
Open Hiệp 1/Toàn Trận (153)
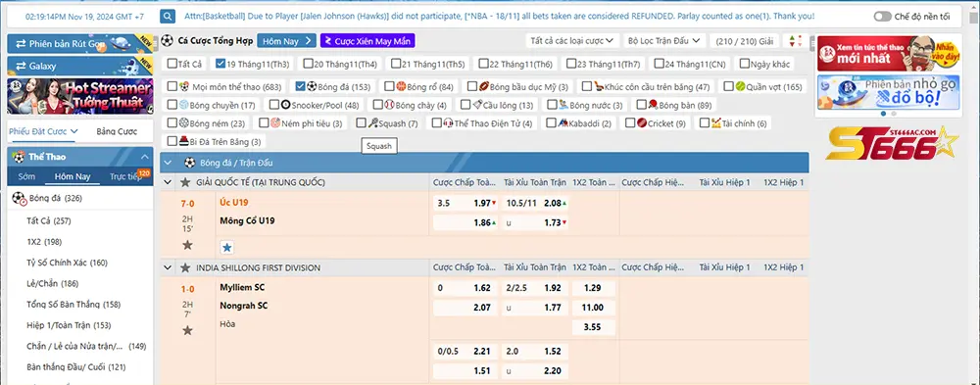coord(69,325)
